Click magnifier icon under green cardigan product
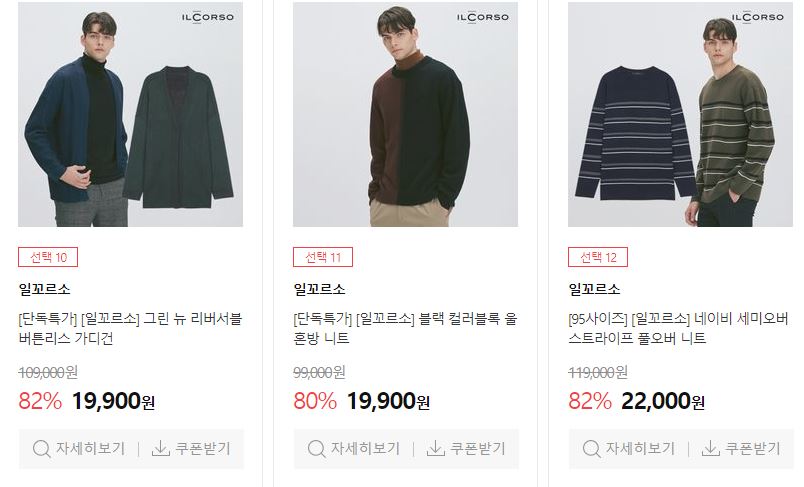Image resolution: width=804 pixels, height=487 pixels. click(x=42, y=449)
